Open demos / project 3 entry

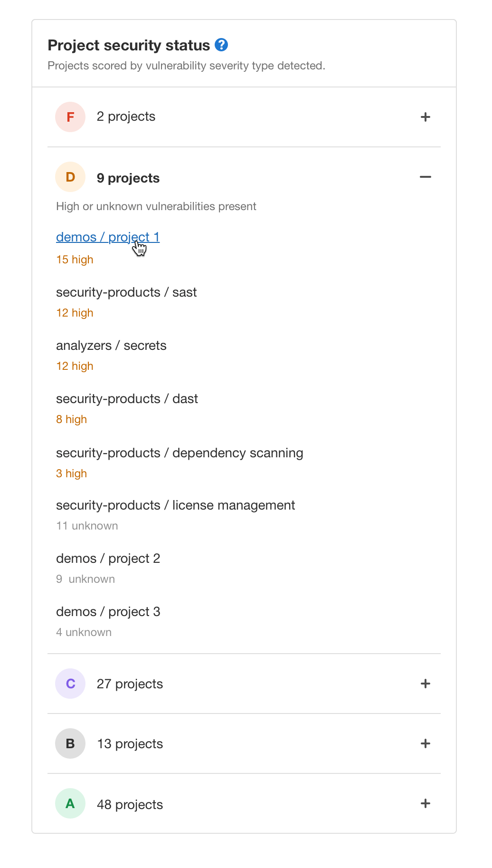(x=108, y=611)
